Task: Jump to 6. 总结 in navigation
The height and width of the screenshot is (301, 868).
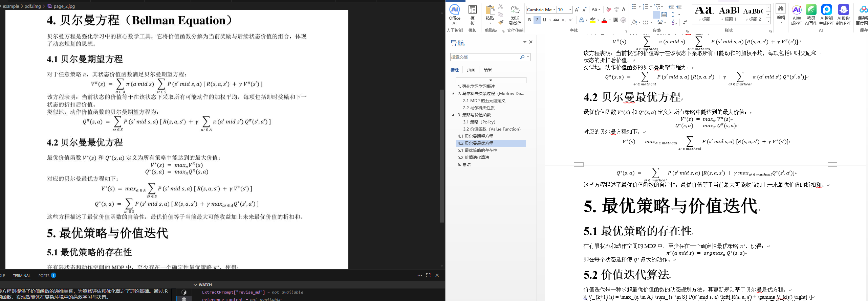Action: (464, 165)
